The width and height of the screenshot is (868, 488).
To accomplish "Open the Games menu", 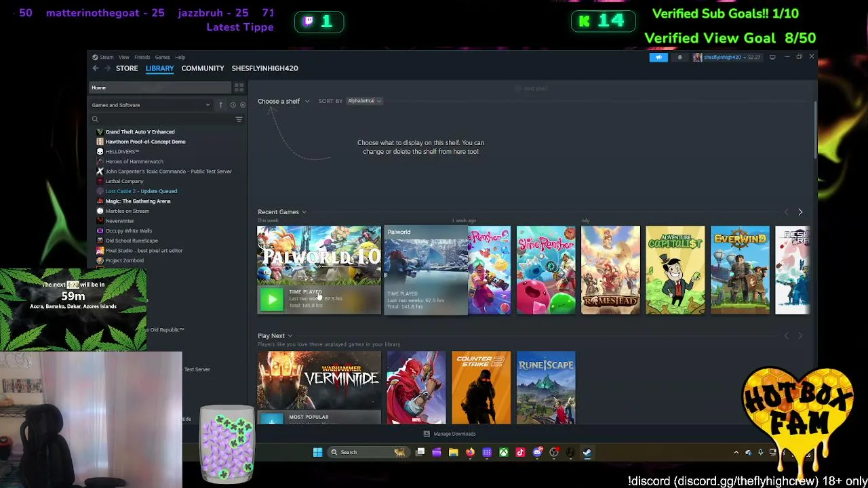I will click(162, 58).
